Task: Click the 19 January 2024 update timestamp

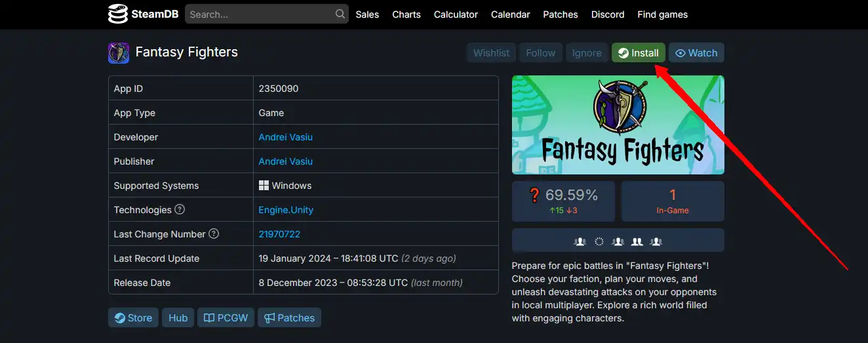Action: point(328,258)
